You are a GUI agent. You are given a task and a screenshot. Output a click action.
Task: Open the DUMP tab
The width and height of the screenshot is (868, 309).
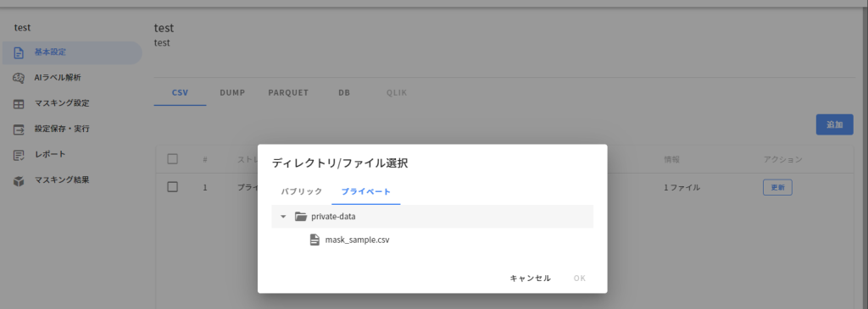pyautogui.click(x=232, y=93)
